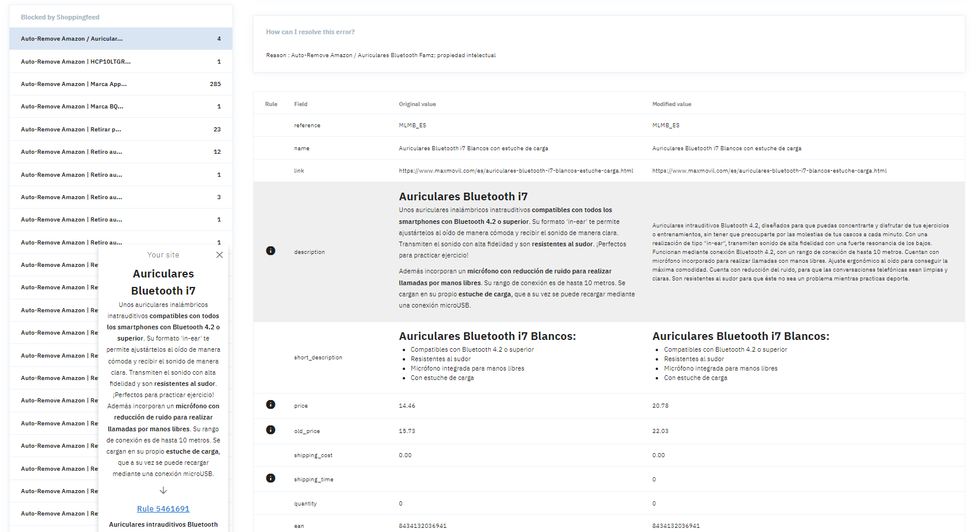Close the Your site popup
Viewport: 980px width, 532px height.
219,255
